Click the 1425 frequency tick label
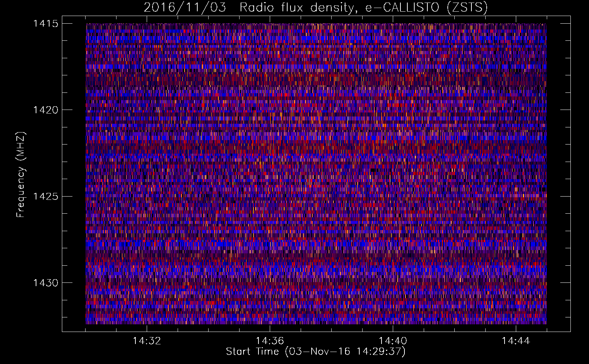The width and height of the screenshot is (589, 364). tap(46, 197)
